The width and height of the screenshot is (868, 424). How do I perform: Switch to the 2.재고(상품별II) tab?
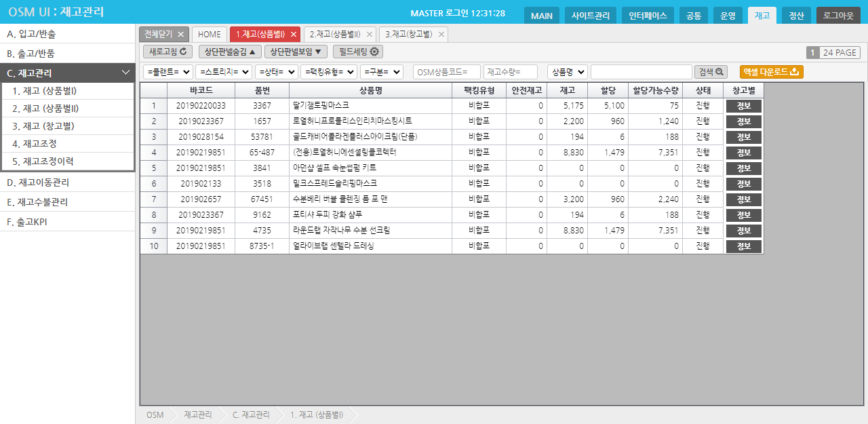(336, 35)
